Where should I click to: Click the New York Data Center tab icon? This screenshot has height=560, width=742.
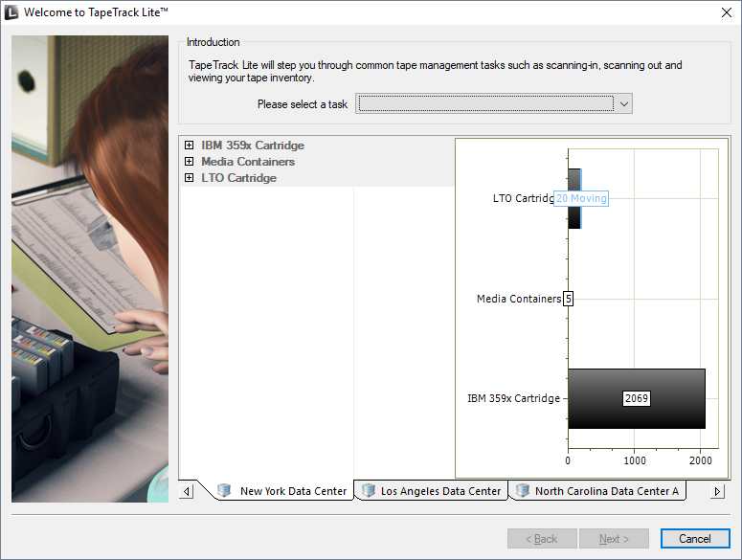point(224,490)
